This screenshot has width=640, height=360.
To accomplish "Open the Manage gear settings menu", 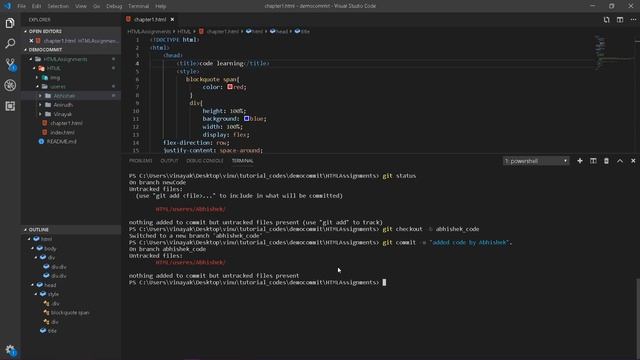I will pos(10,350).
